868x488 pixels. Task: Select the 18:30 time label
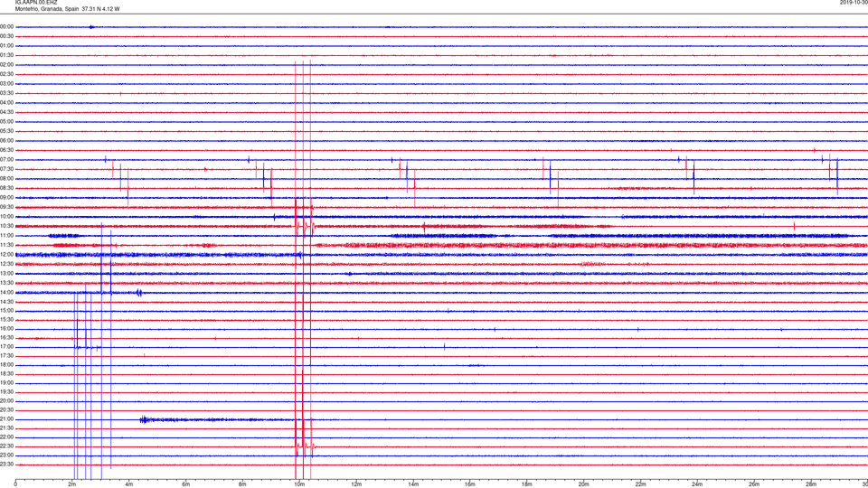pos(6,374)
